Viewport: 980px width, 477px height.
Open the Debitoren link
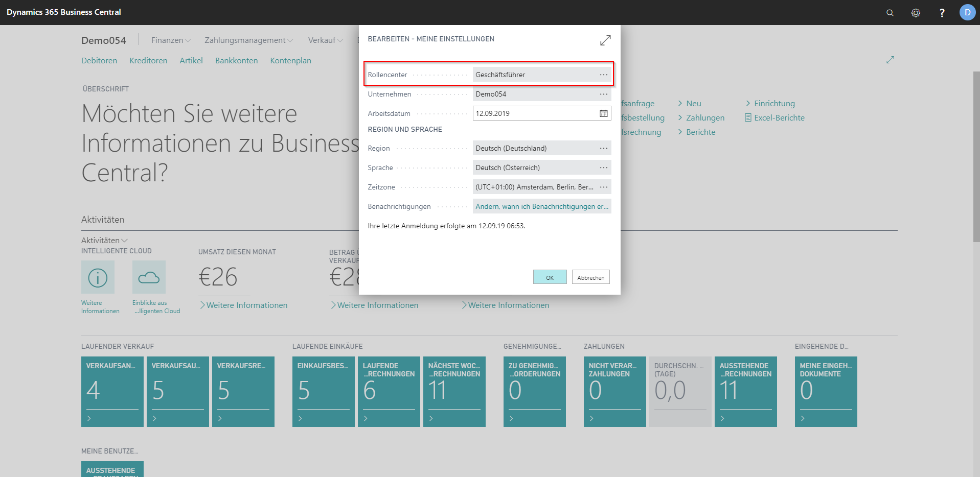click(99, 60)
